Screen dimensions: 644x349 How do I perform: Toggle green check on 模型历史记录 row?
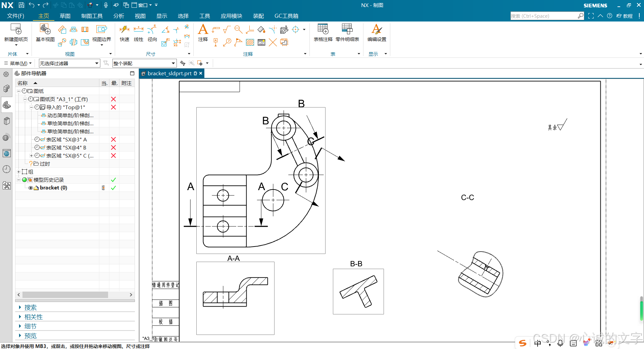click(x=113, y=180)
